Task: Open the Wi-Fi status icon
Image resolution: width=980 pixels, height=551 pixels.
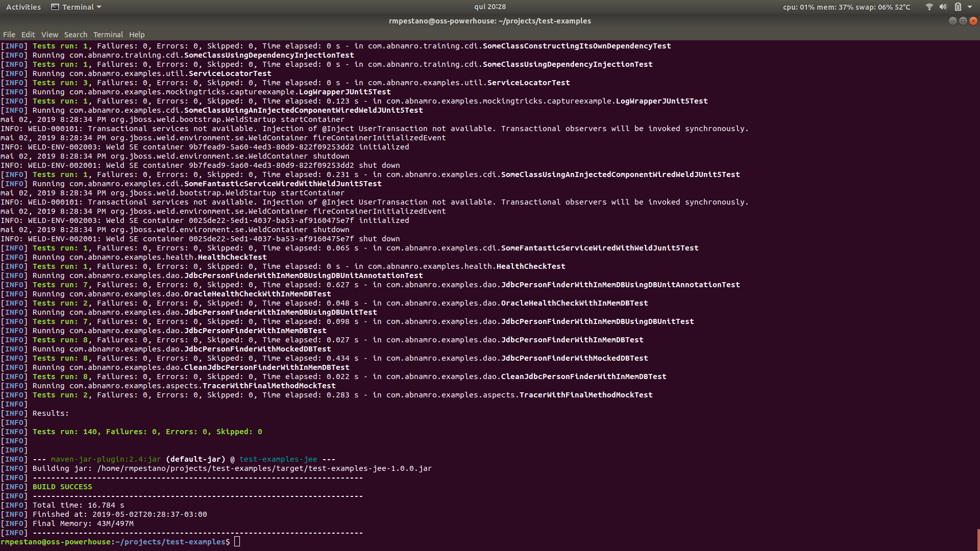Action: pos(928,7)
